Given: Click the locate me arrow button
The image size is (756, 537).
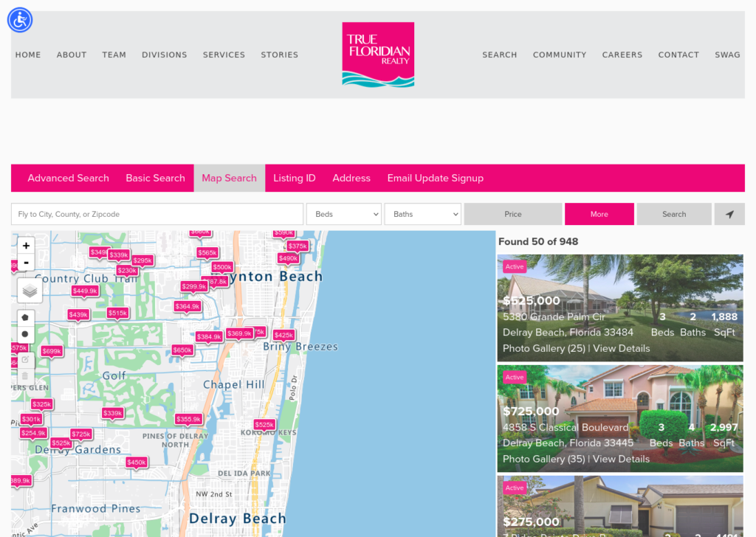Looking at the screenshot, I should click(x=729, y=215).
